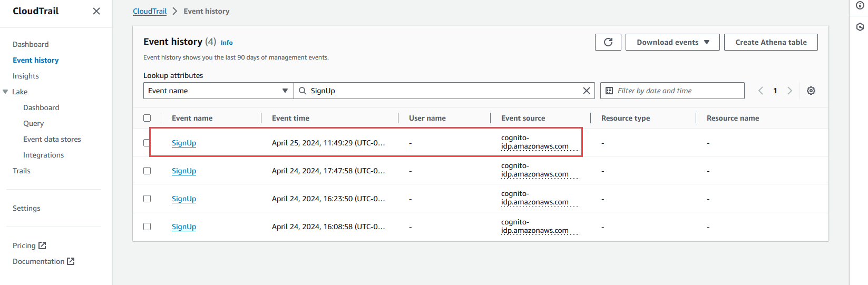
Task: Open the SignUp event from April 24 16:08:58
Action: pos(184,227)
